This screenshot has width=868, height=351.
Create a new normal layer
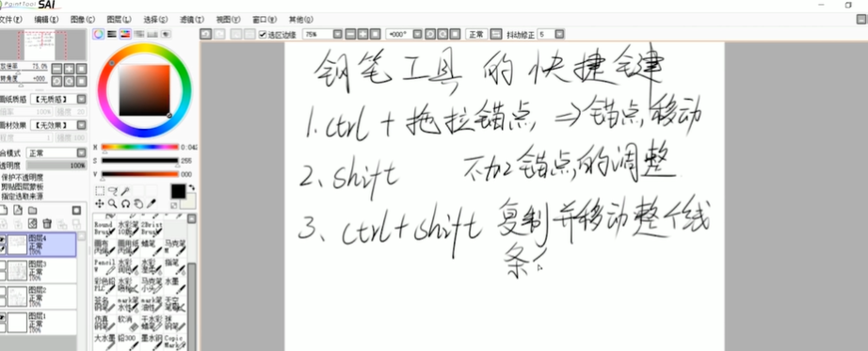click(x=4, y=211)
